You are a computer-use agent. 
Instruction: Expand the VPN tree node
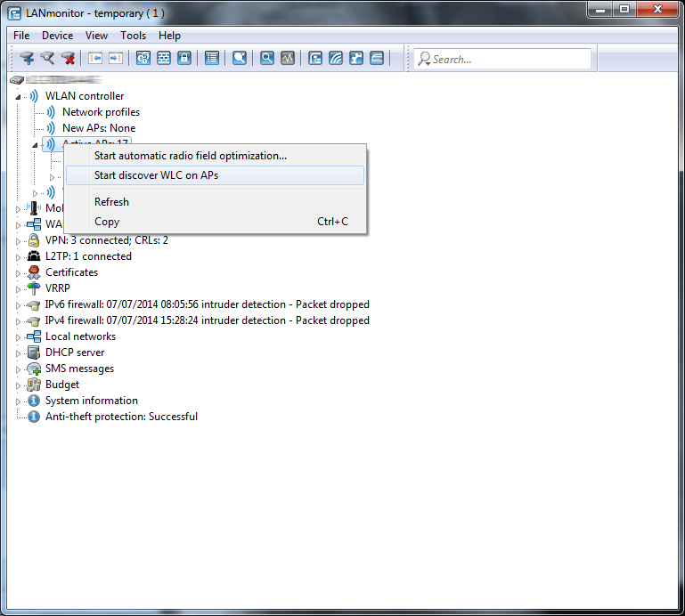pos(18,240)
